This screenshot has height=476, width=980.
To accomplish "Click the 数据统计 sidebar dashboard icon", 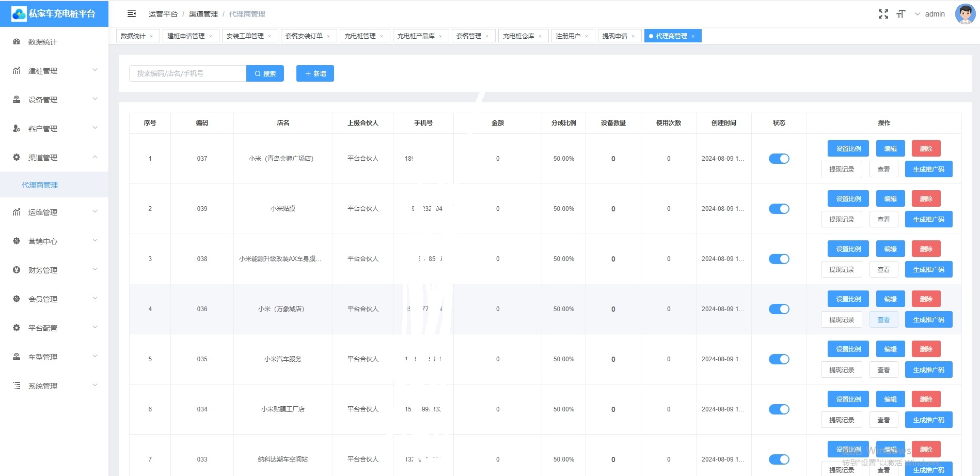I will [17, 42].
